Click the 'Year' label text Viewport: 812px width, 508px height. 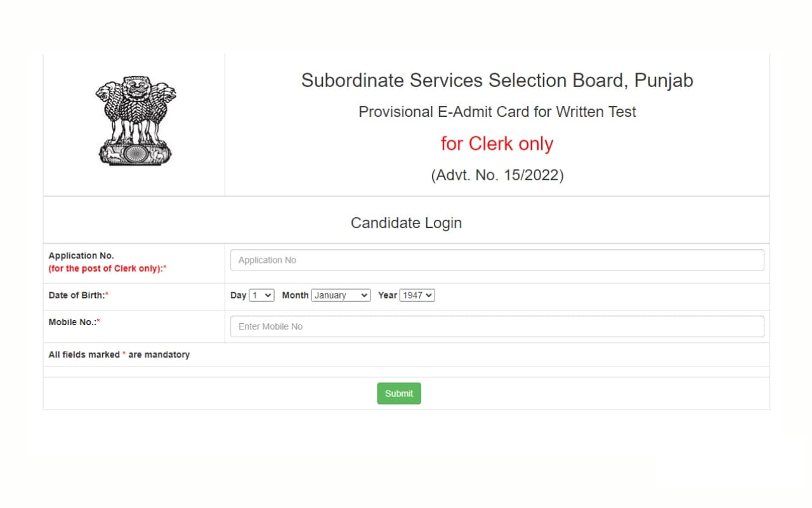(387, 295)
